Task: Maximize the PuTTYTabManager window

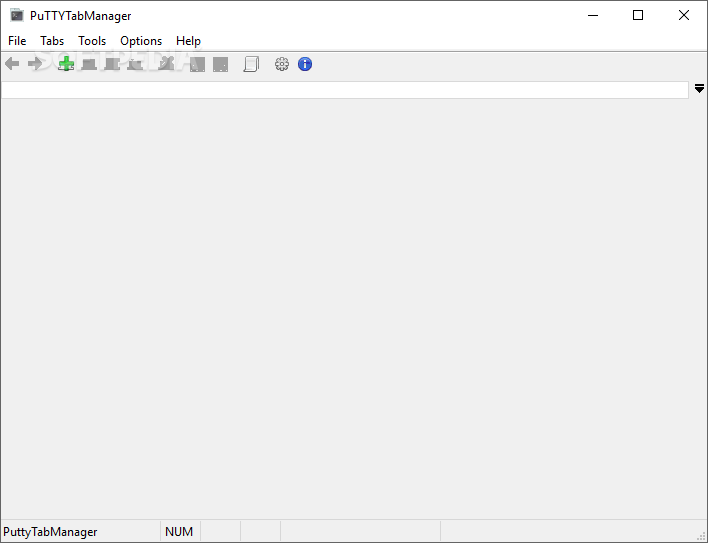Action: point(638,15)
